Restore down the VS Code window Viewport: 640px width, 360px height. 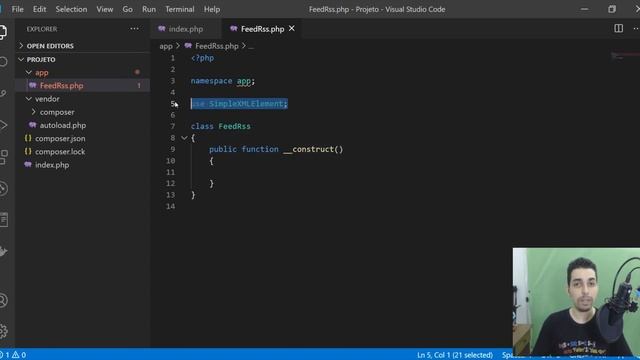point(612,9)
